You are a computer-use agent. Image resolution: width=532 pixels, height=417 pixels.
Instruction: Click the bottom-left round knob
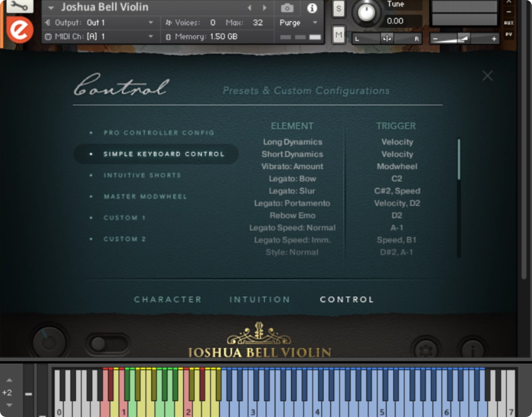pos(49,343)
